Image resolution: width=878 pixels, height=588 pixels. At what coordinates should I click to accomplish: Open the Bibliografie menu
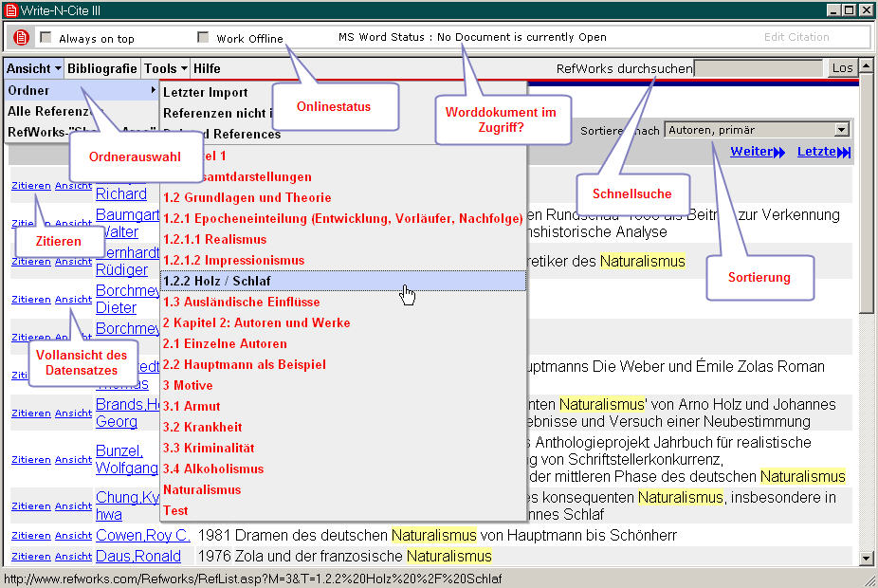(101, 67)
